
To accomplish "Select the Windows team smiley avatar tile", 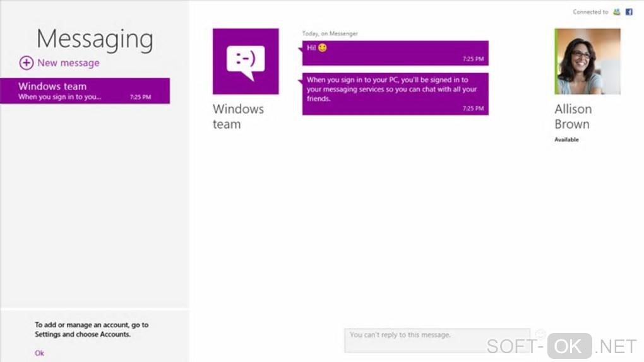I will (246, 61).
